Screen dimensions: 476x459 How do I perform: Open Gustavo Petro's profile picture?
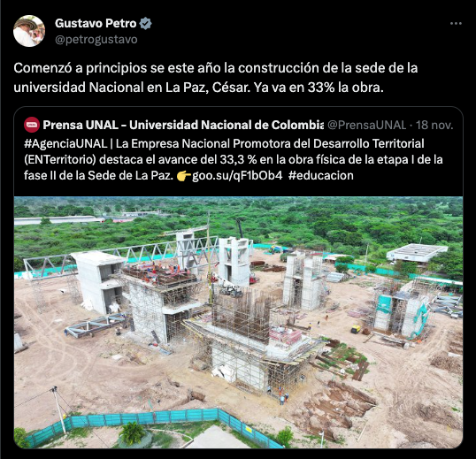[29, 31]
